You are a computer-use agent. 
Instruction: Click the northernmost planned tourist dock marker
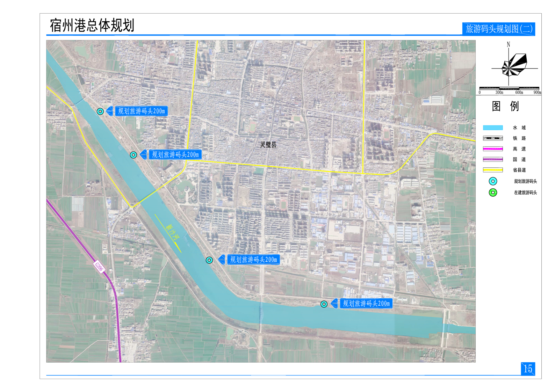100,111
